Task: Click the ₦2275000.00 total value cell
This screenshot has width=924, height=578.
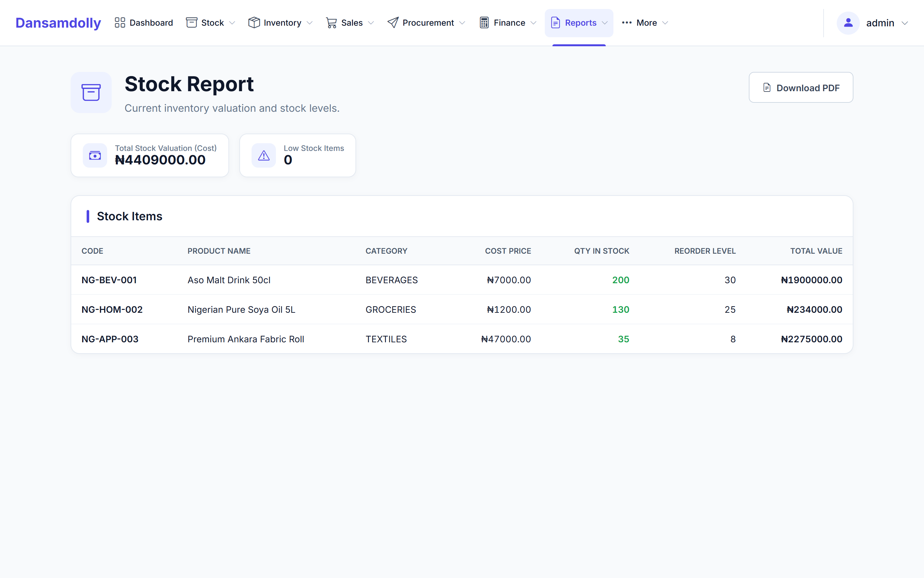Action: point(811,339)
